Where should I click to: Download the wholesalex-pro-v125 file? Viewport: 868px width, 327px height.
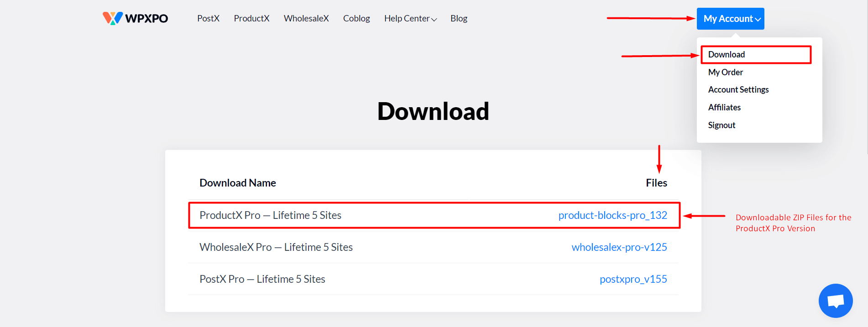tap(619, 247)
